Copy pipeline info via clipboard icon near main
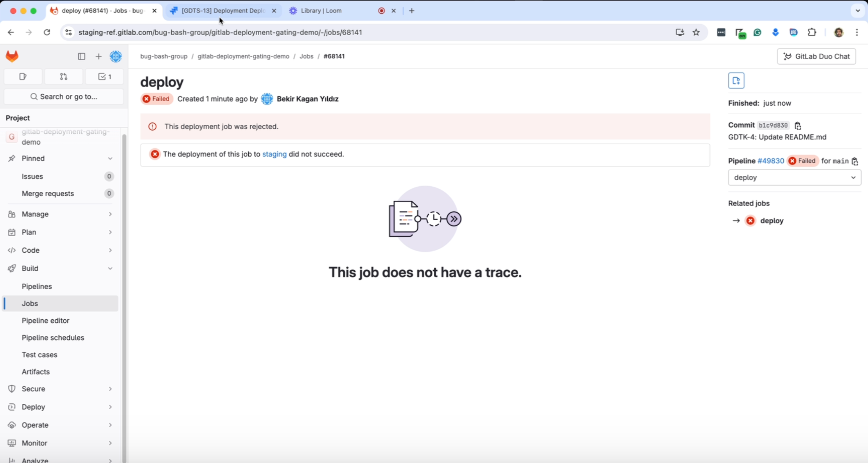The width and height of the screenshot is (868, 463). [x=855, y=161]
